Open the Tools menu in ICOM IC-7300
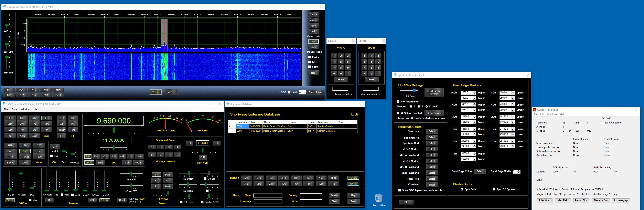 point(14,109)
